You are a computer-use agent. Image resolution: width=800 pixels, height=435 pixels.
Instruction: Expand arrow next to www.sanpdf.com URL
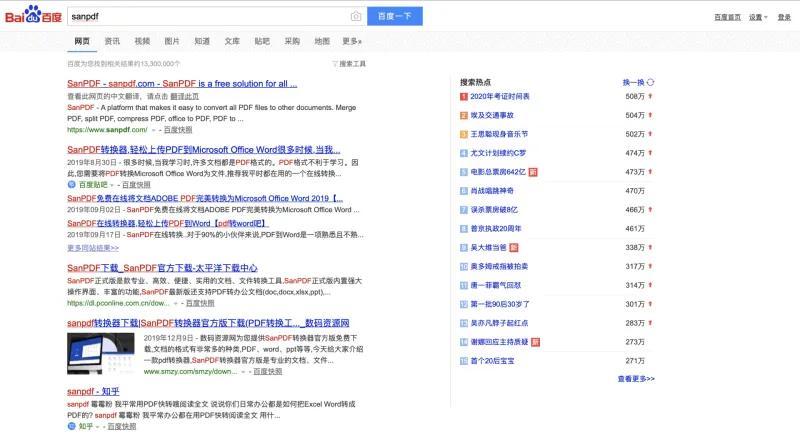[154, 130]
